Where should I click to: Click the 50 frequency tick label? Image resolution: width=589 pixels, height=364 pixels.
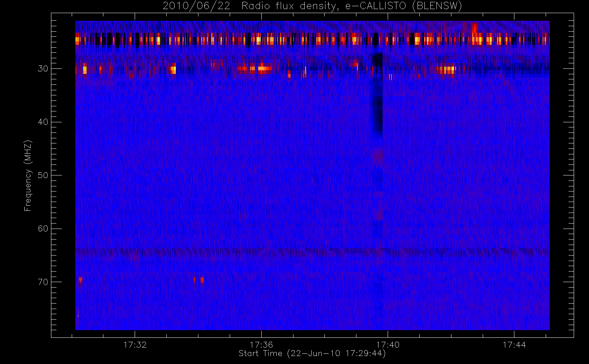pyautogui.click(x=43, y=175)
